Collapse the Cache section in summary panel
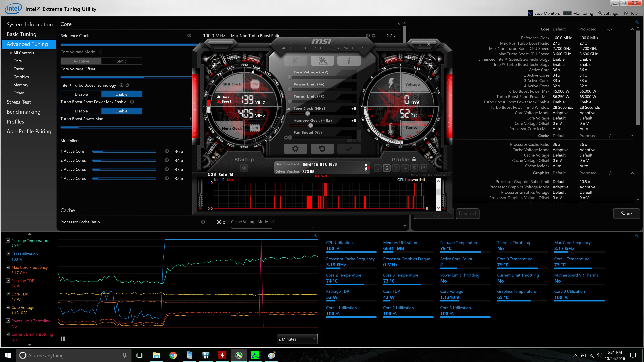 632,136
